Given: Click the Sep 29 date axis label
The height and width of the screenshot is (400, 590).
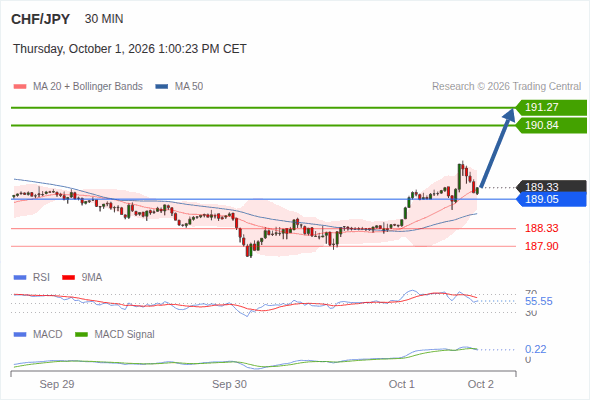Looking at the screenshot, I should pyautogui.click(x=57, y=384).
